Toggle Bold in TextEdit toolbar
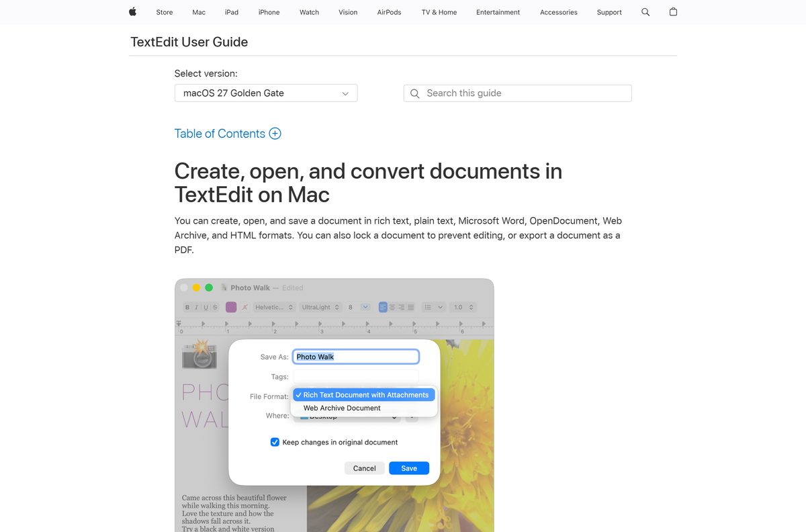 [x=187, y=307]
